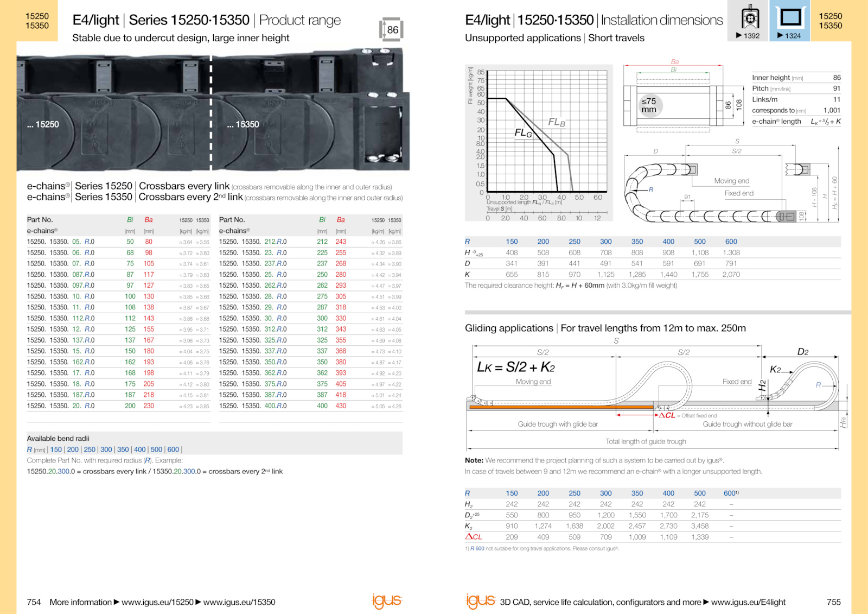Click the Pitch [mm/link] 91 spec
Image resolution: width=868 pixels, height=614 pixels.
pos(796,88)
